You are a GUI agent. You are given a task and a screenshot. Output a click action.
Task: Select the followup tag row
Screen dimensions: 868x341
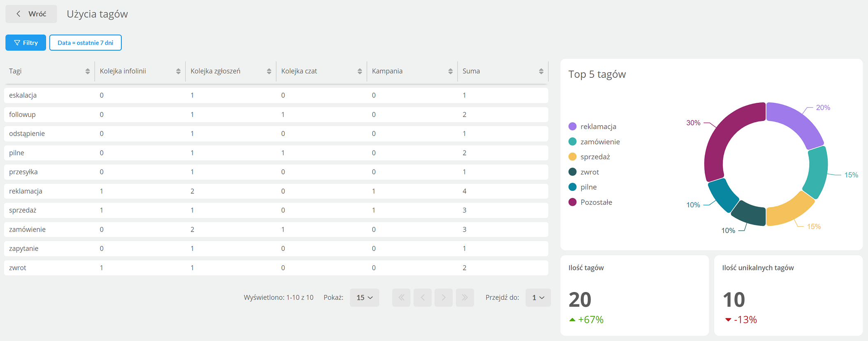[276, 114]
